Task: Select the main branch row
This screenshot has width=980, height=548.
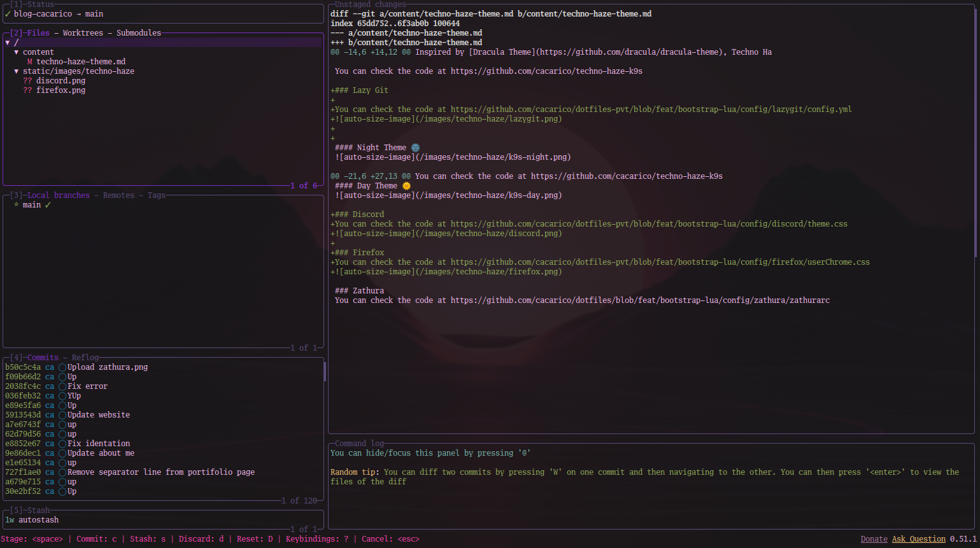Action: pos(163,205)
